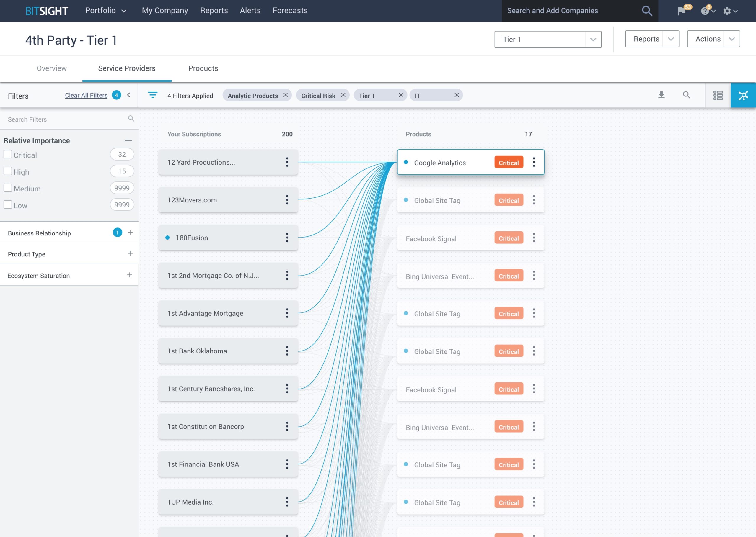The image size is (756, 537).
Task: Open Alerts in top navigation
Action: tap(250, 11)
